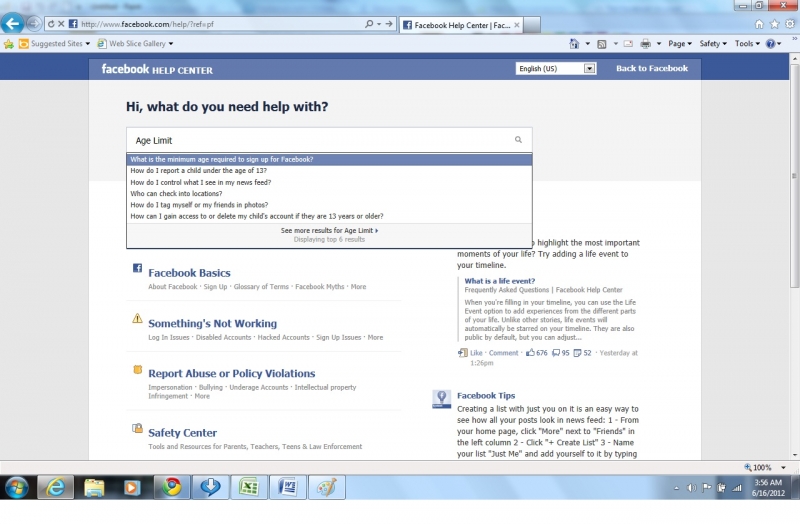Open the English (US) language dropdown

point(556,69)
